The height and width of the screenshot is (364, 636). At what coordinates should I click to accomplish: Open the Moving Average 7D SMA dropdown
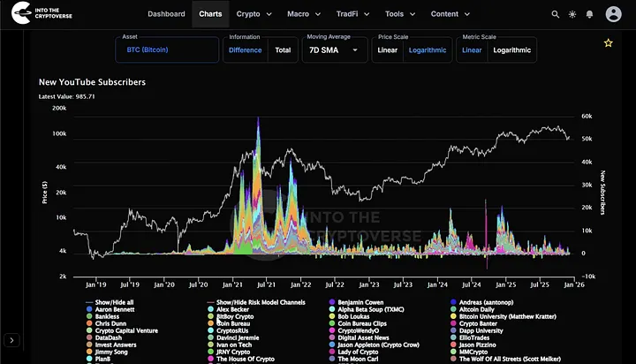(x=334, y=50)
